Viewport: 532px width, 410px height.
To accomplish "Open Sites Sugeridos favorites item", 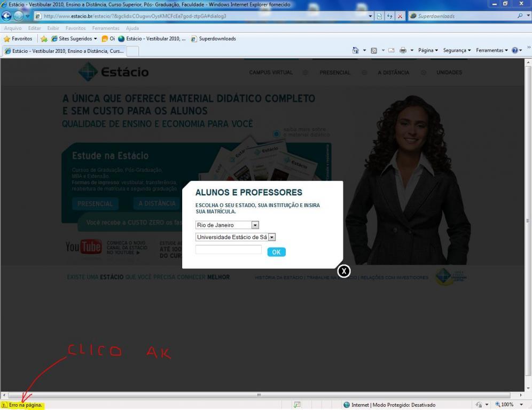I will pos(74,38).
